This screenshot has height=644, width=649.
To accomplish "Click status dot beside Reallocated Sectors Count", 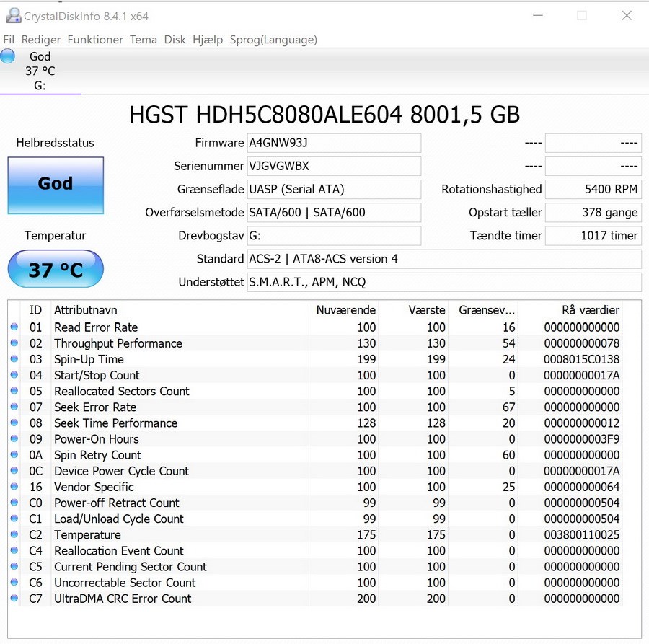I will tap(14, 391).
